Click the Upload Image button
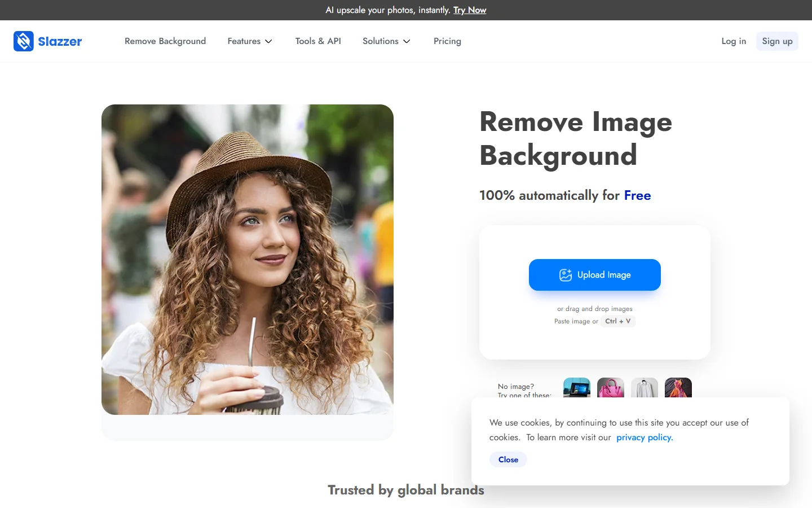 594,275
